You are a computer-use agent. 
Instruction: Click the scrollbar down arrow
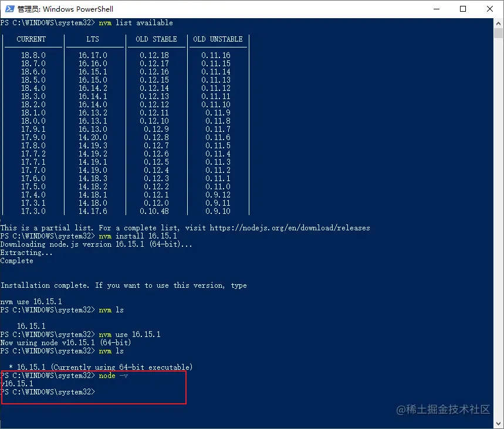[x=498, y=424]
